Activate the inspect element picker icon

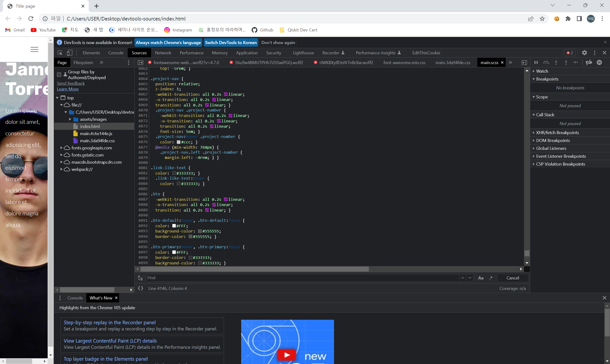pyautogui.click(x=60, y=53)
